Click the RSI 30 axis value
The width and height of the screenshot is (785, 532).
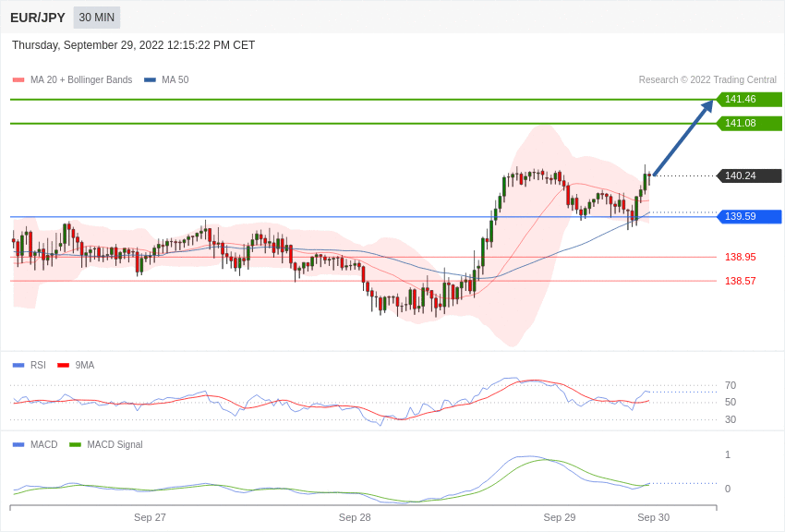pos(731,419)
